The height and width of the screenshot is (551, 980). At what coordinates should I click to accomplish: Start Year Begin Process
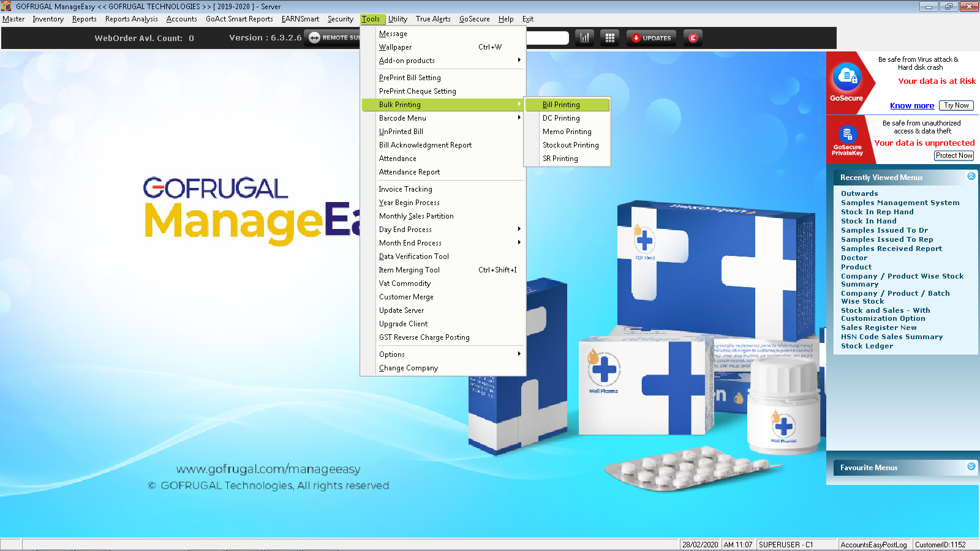click(x=444, y=203)
